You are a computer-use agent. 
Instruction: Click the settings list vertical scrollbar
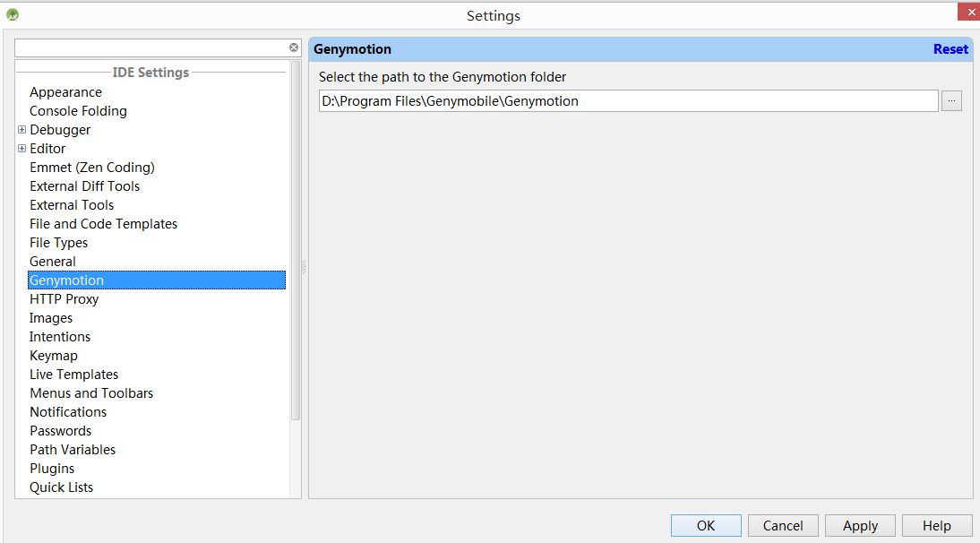coord(296,242)
